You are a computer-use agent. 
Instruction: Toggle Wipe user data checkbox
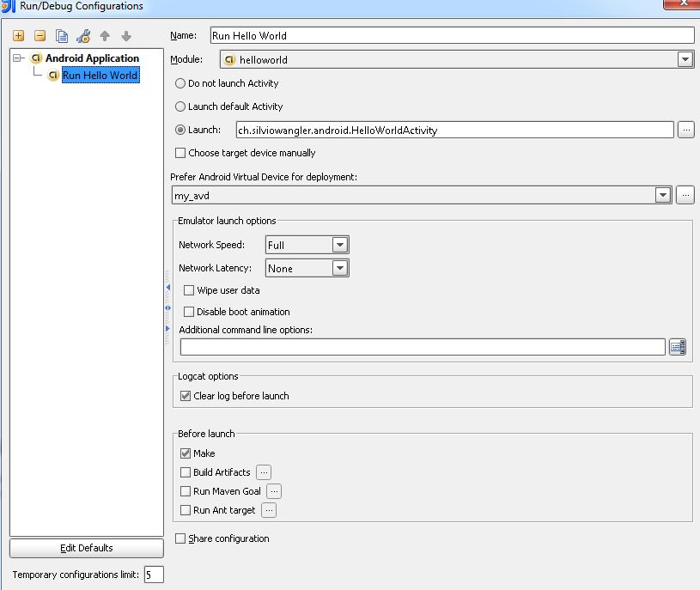pos(189,290)
